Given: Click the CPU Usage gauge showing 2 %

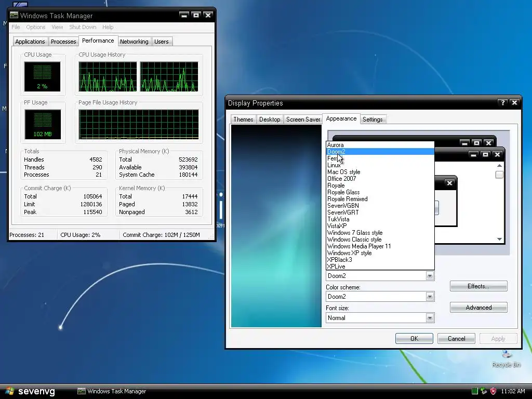Looking at the screenshot, I should [x=42, y=77].
